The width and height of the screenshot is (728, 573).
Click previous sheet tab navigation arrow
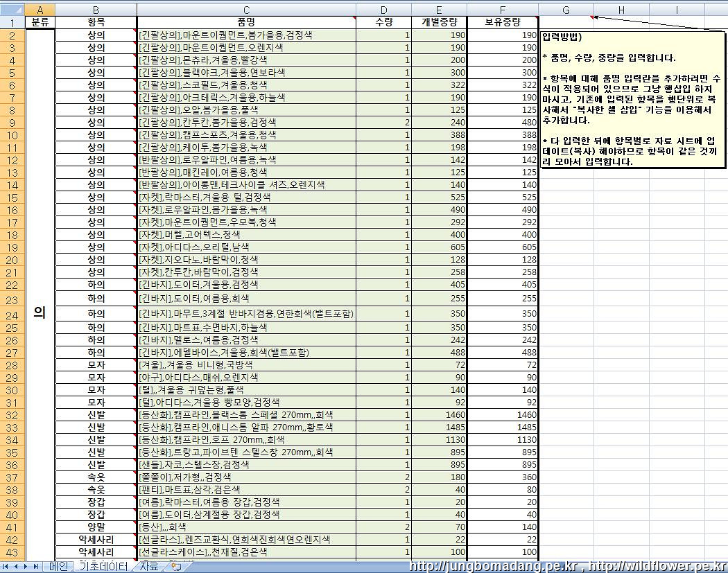click(x=16, y=567)
